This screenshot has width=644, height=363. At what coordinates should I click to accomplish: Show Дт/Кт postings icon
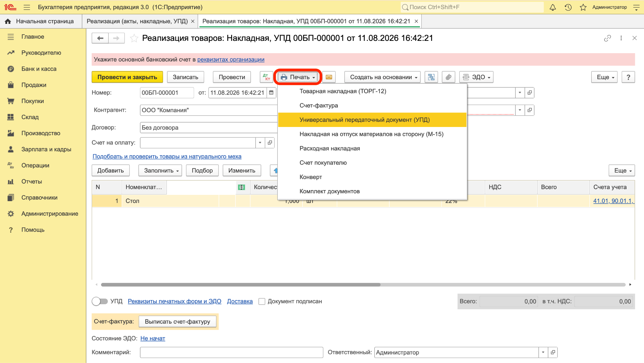pyautogui.click(x=266, y=77)
